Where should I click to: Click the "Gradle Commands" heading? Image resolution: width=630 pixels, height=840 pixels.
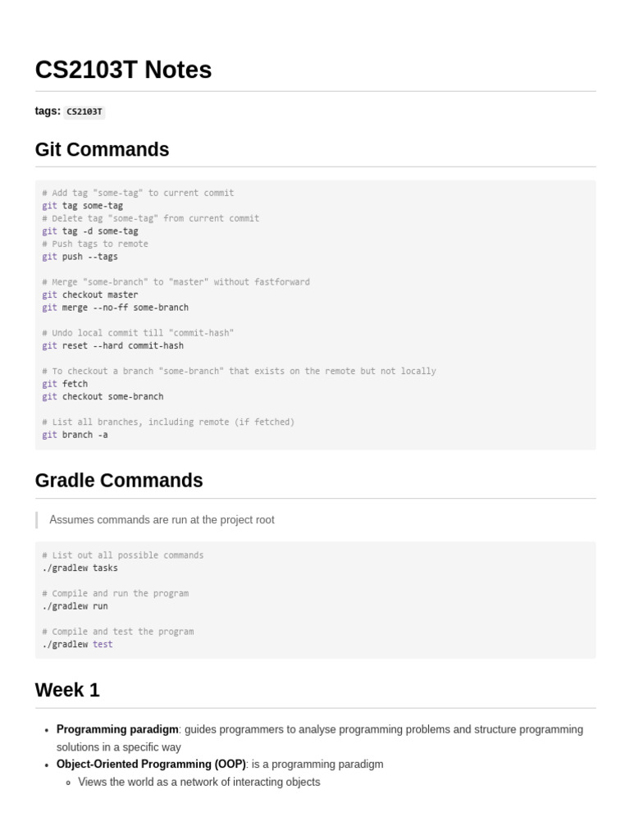coord(119,481)
